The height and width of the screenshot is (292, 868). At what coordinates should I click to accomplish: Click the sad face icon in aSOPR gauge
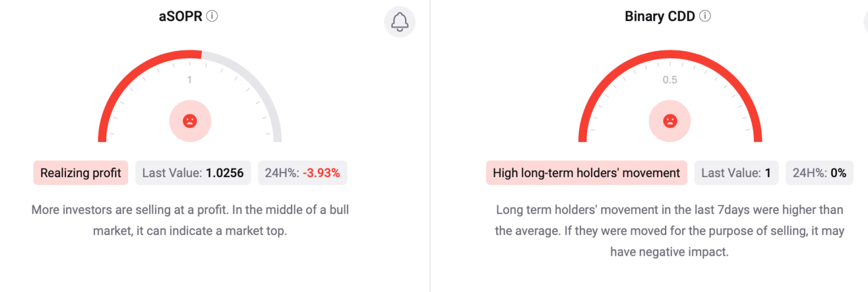[x=190, y=121]
